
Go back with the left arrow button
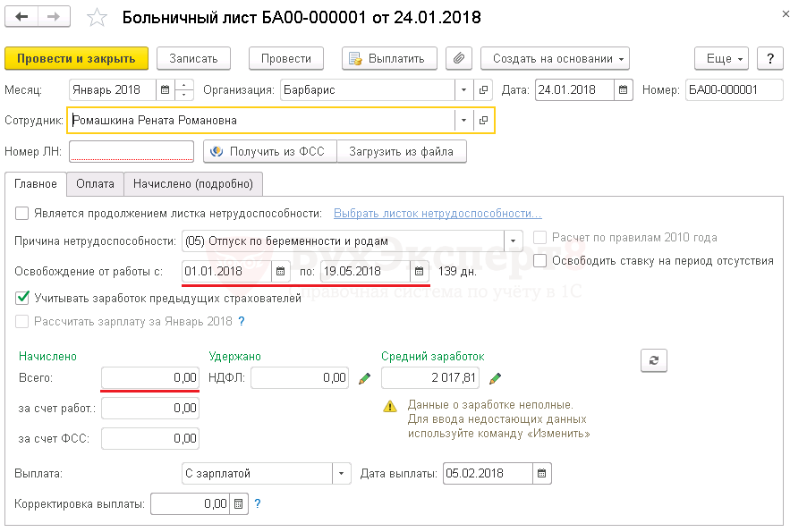[21, 17]
